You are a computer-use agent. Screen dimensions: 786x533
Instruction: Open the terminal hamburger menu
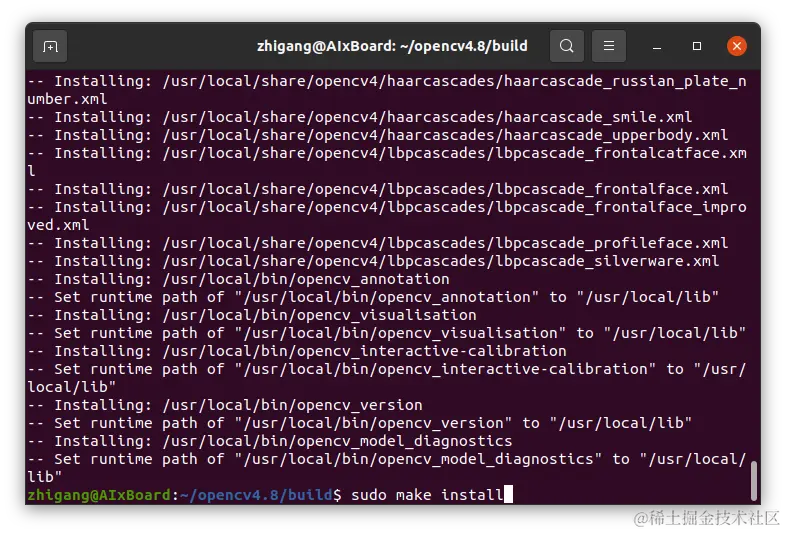click(609, 46)
